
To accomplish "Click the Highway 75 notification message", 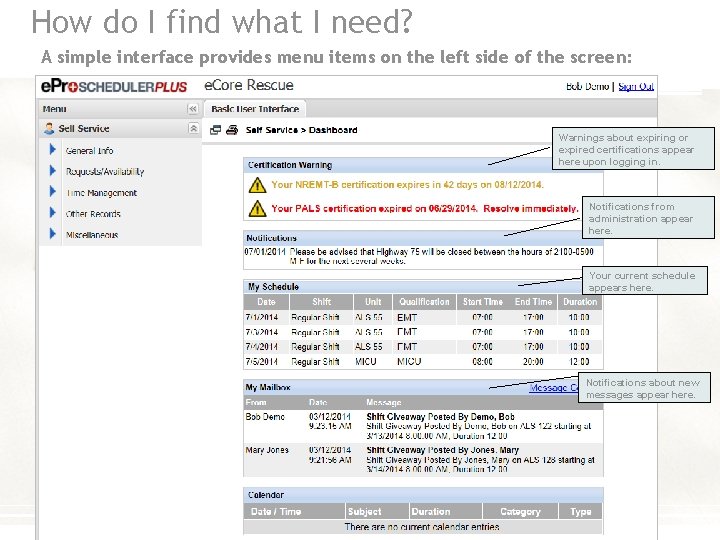I will click(441, 256).
